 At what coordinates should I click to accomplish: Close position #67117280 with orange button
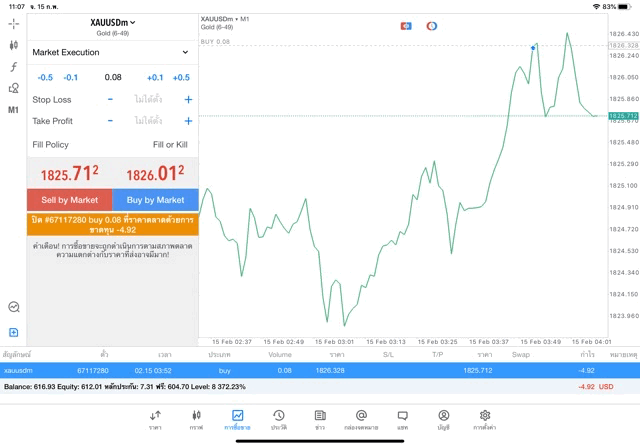(x=113, y=225)
